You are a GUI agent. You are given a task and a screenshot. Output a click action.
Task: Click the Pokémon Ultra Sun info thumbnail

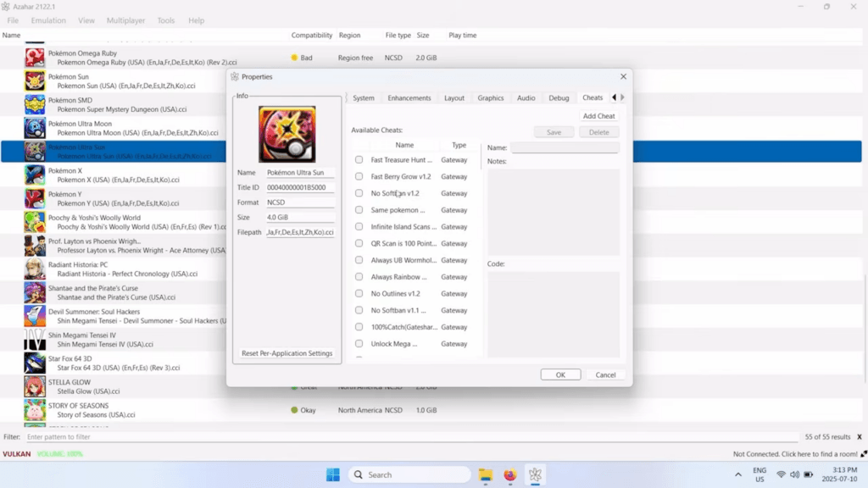287,135
